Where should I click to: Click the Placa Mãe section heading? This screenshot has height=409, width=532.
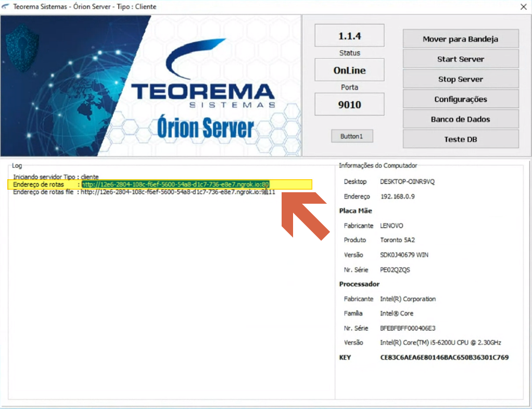pos(356,210)
